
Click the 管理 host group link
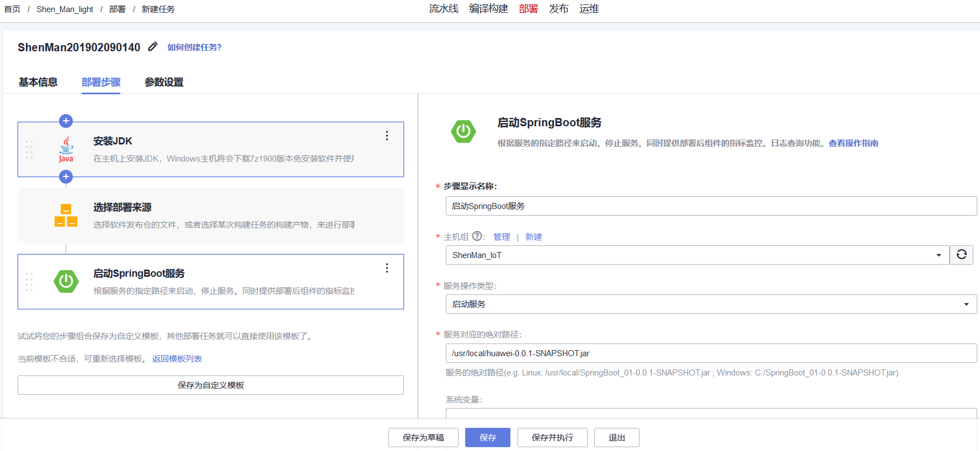tap(502, 237)
